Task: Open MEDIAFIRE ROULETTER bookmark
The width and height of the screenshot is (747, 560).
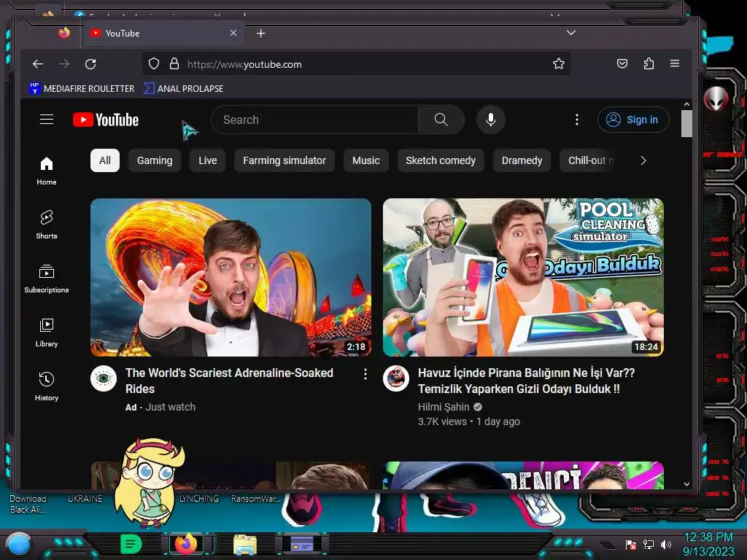Action: 82,88
